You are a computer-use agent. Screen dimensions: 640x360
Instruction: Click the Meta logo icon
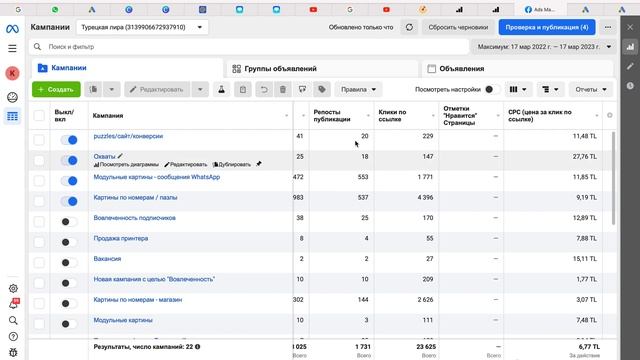click(x=12, y=29)
